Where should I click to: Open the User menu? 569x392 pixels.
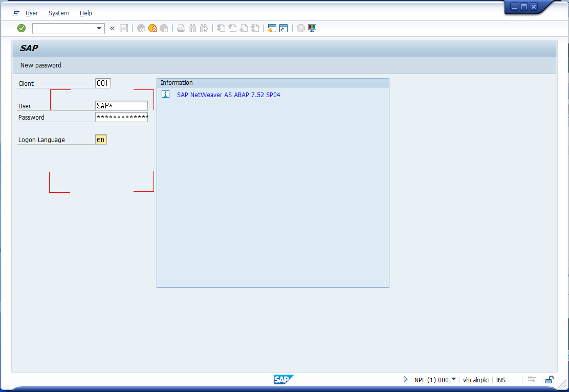coord(32,13)
